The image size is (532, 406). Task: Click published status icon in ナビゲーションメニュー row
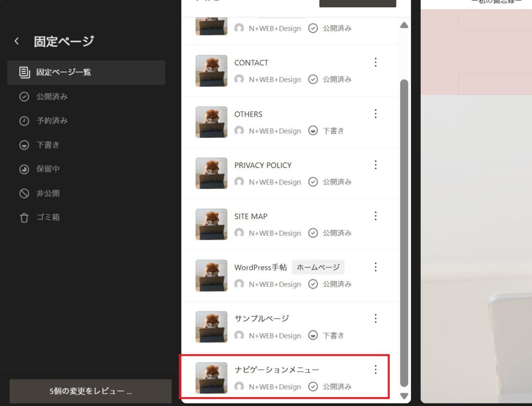(x=313, y=387)
